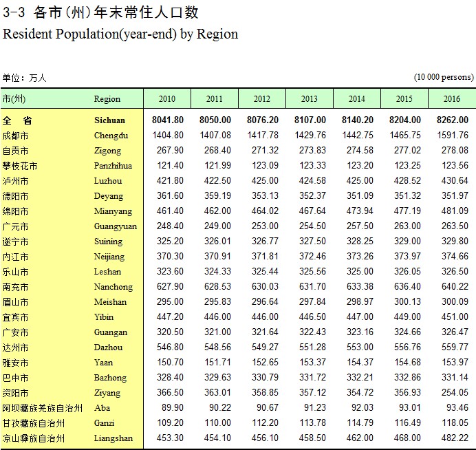Select the Yibin region name
The height and width of the screenshot is (450, 476).
104,317
